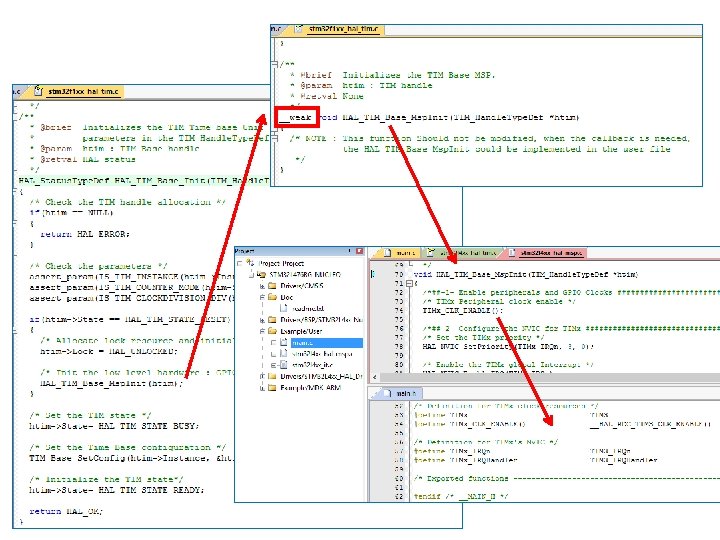The width and height of the screenshot is (720, 540).
Task: Click the Project workspace icon
Action: coord(250,263)
